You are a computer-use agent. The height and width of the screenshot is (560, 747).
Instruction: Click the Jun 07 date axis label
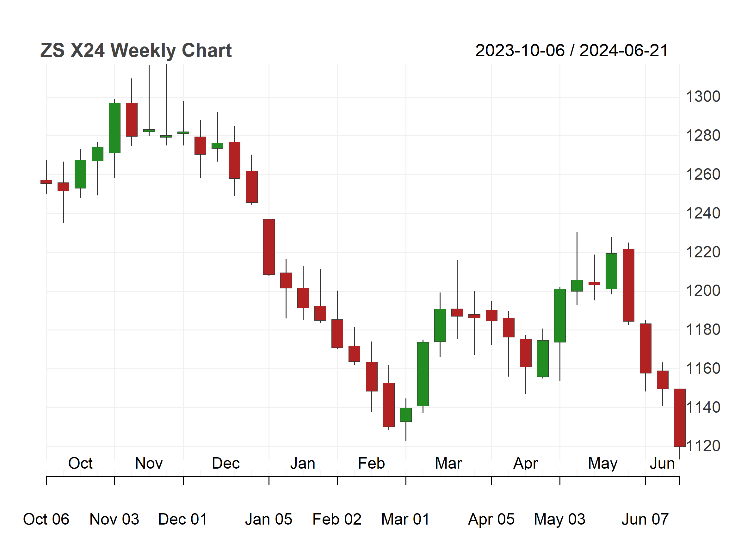645,519
